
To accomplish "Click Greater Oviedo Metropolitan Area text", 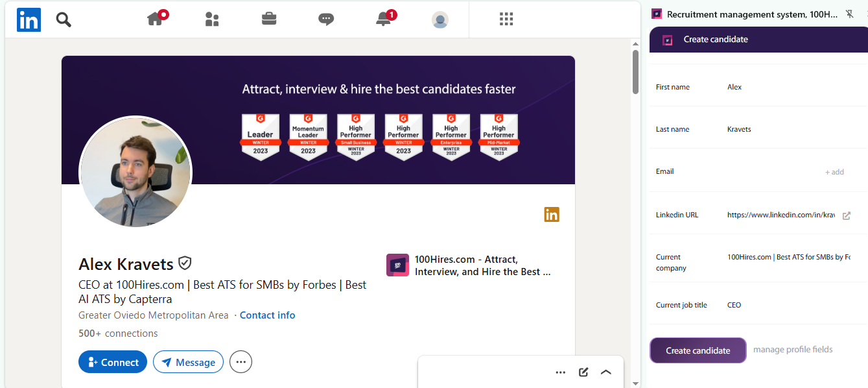I will click(x=153, y=315).
